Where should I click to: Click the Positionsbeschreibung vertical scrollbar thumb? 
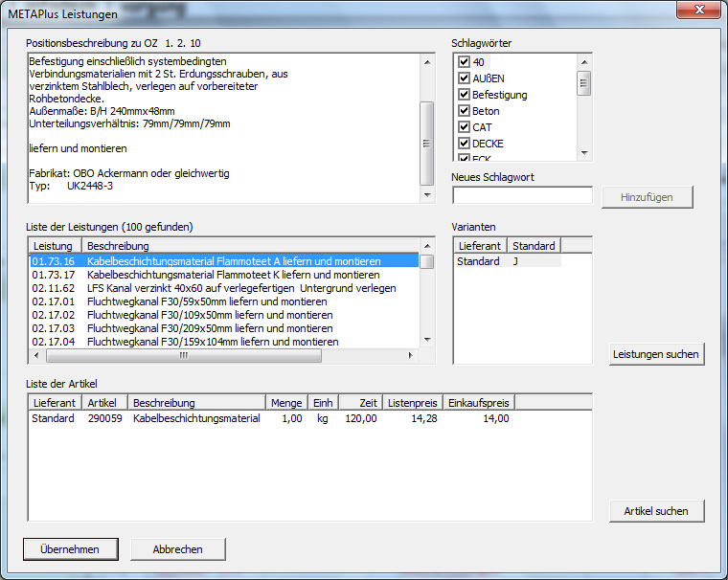[x=427, y=144]
